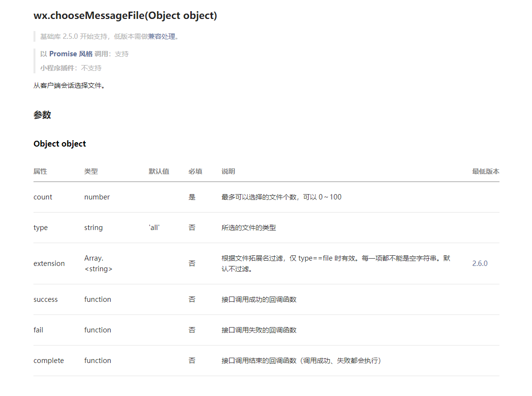Viewport: 532px width, 396px height.
Task: Click the 参数 section heading
Action: 41,115
